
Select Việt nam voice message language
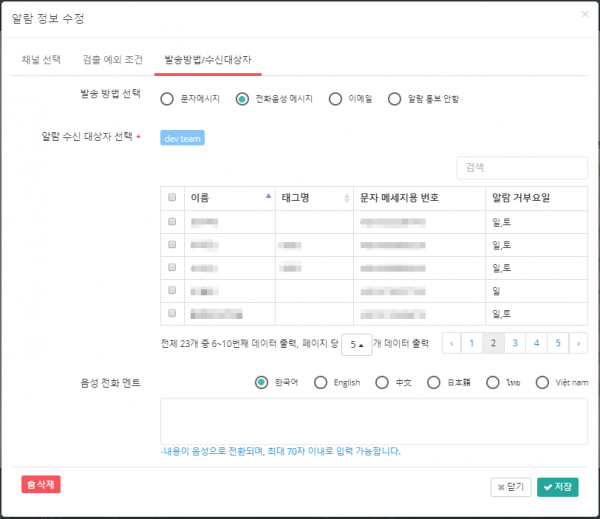click(542, 382)
